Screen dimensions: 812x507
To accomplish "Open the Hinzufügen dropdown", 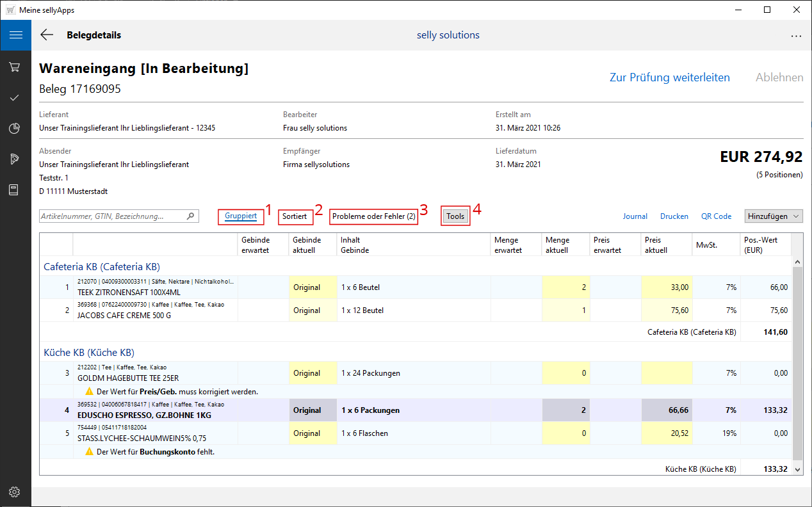I will pyautogui.click(x=774, y=216).
